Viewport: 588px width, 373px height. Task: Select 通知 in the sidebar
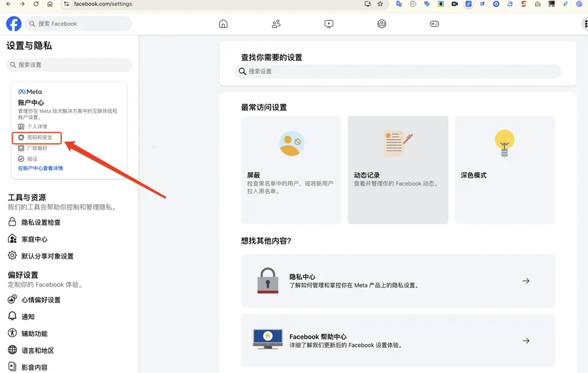click(27, 317)
